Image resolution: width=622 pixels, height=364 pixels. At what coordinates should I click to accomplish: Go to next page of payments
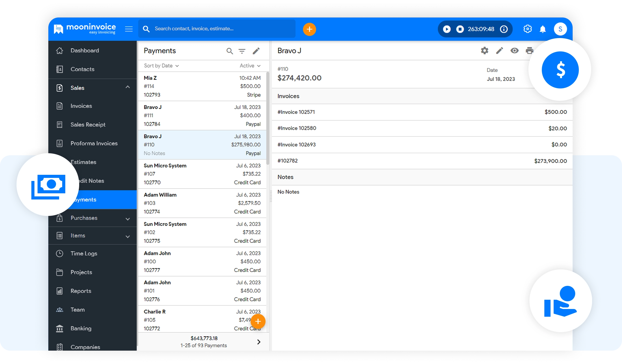pos(259,342)
